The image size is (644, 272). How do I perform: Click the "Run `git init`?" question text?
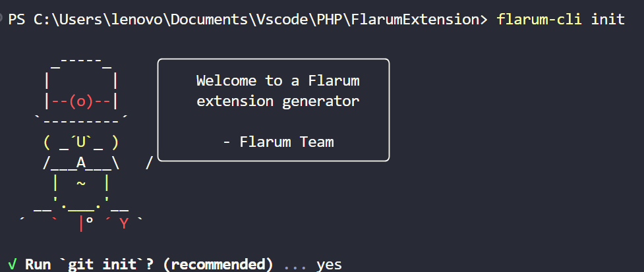(x=80, y=264)
